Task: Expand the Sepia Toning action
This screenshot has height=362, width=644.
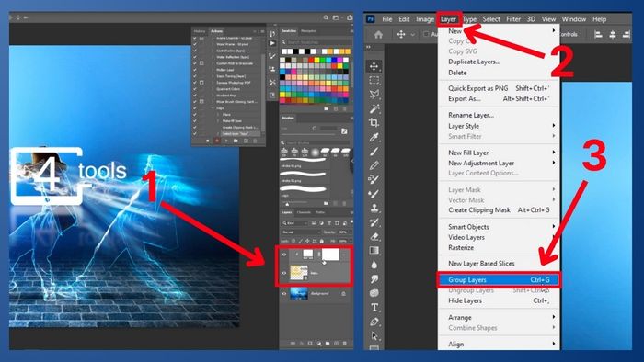Action: [x=213, y=76]
